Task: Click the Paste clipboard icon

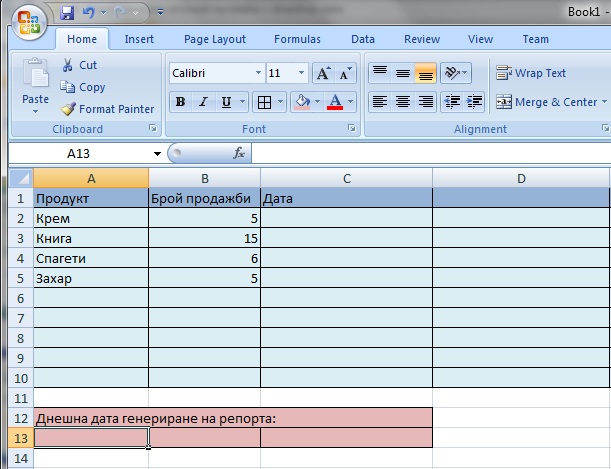Action: [x=35, y=73]
